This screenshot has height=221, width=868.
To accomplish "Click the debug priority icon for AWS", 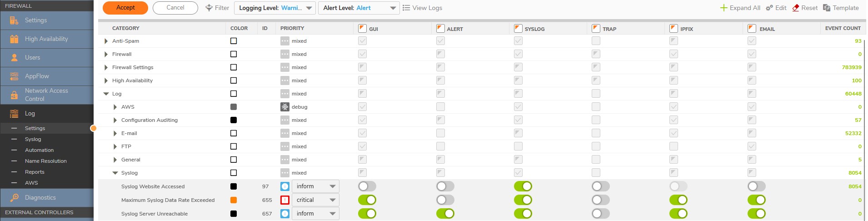I will tap(285, 107).
